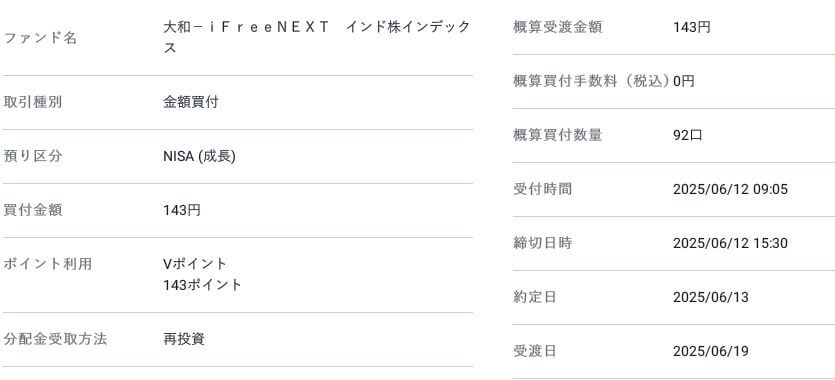Click the 受付時間 2025/06/12 09:05 value

pyautogui.click(x=730, y=189)
